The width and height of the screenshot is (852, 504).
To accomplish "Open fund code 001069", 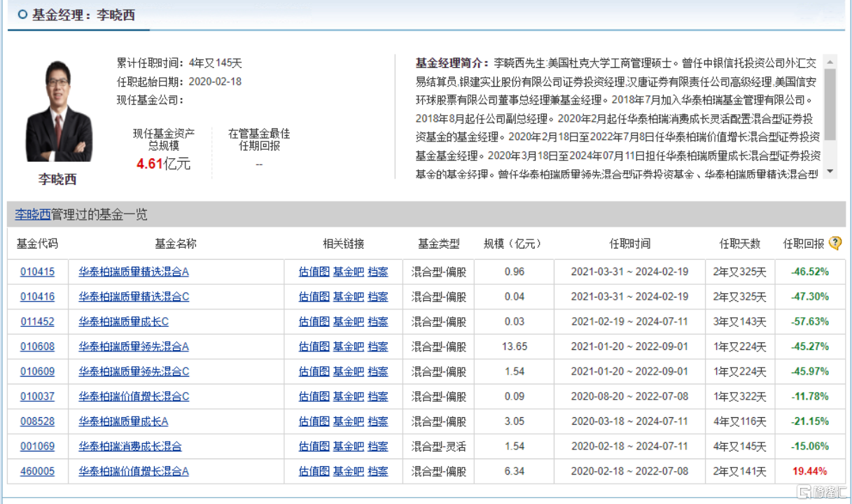I will (x=37, y=446).
